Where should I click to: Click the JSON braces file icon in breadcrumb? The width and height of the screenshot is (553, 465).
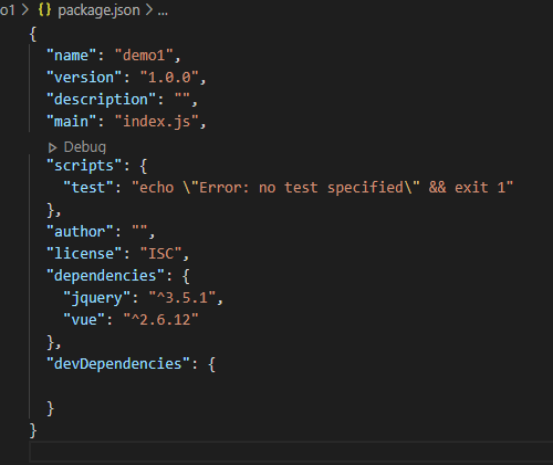coord(44,10)
